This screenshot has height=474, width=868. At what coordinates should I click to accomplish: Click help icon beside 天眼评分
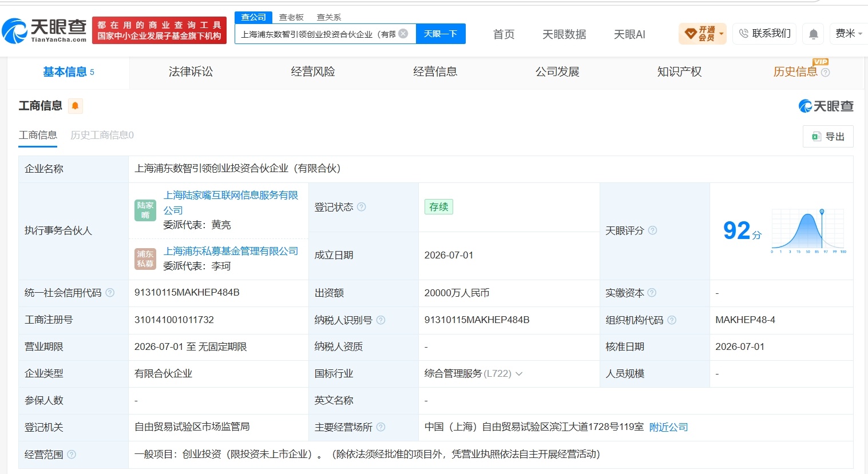click(652, 230)
